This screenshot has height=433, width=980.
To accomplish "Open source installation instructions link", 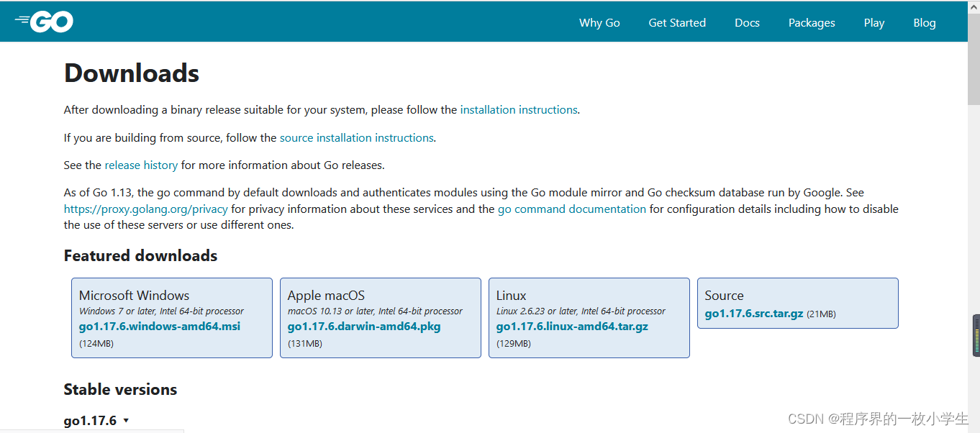I will [357, 137].
